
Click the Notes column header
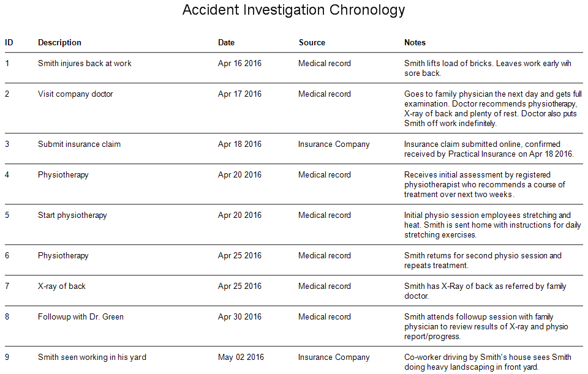click(x=415, y=43)
